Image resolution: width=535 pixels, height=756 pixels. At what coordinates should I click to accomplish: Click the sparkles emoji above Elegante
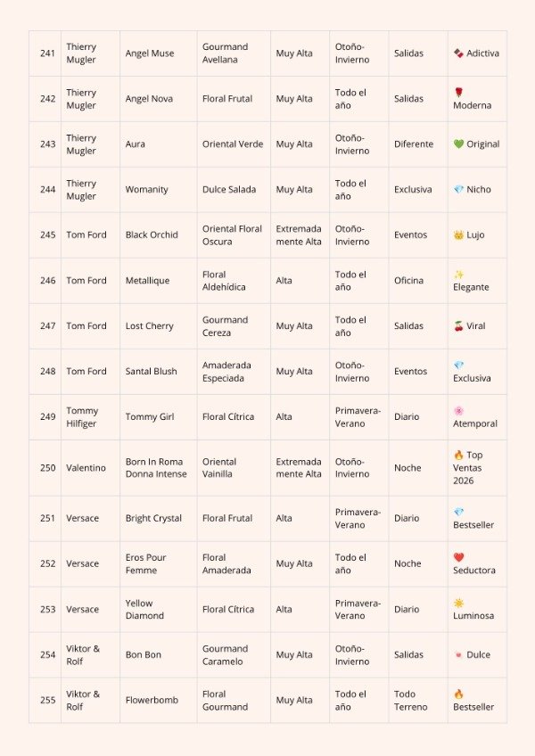click(458, 275)
